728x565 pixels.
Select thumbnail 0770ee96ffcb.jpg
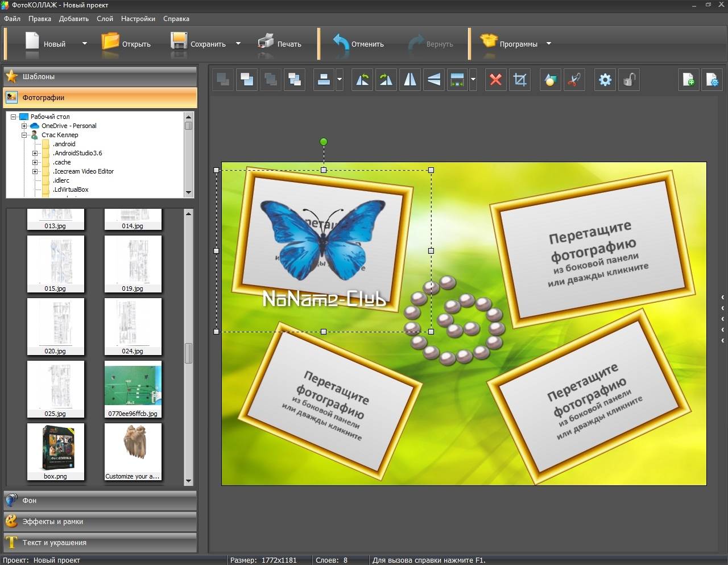[133, 389]
